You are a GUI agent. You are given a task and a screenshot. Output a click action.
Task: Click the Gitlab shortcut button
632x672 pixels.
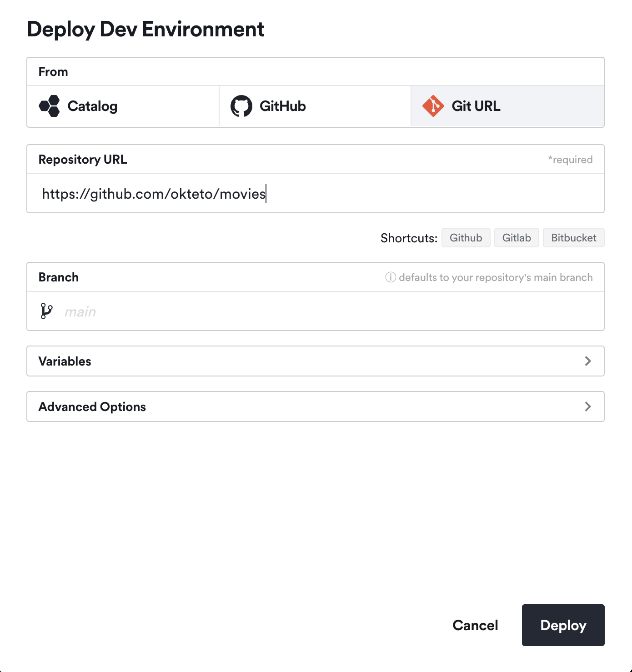click(517, 237)
